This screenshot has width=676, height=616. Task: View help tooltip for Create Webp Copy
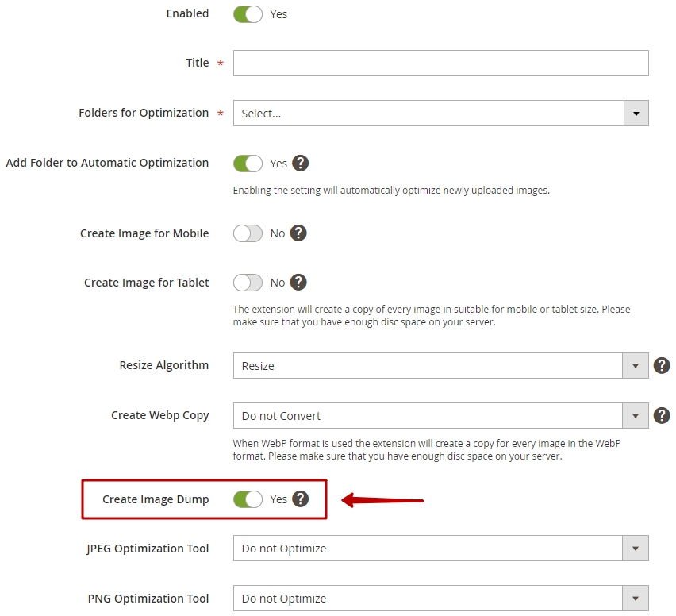click(x=662, y=415)
